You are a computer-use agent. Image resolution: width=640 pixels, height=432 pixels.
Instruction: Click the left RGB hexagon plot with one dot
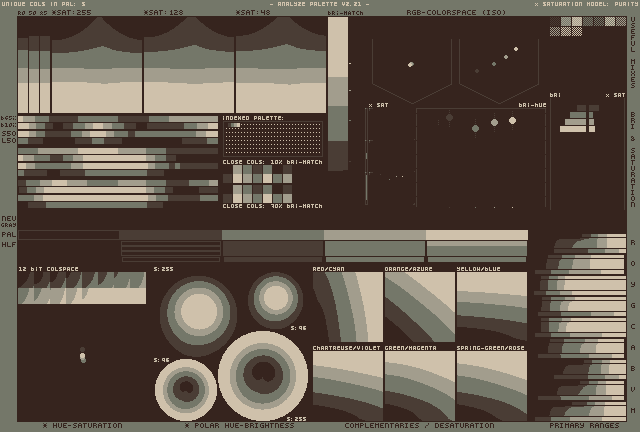[x=412, y=71]
